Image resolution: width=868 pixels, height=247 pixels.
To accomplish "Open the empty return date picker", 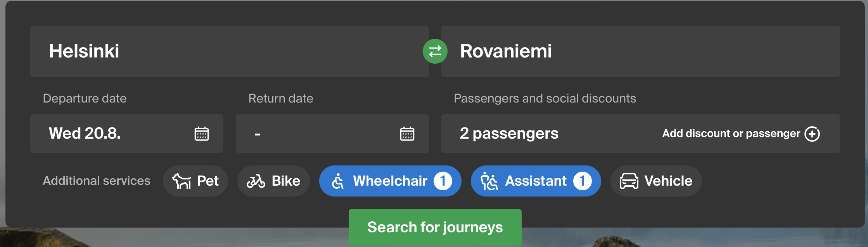I will pyautogui.click(x=332, y=134).
